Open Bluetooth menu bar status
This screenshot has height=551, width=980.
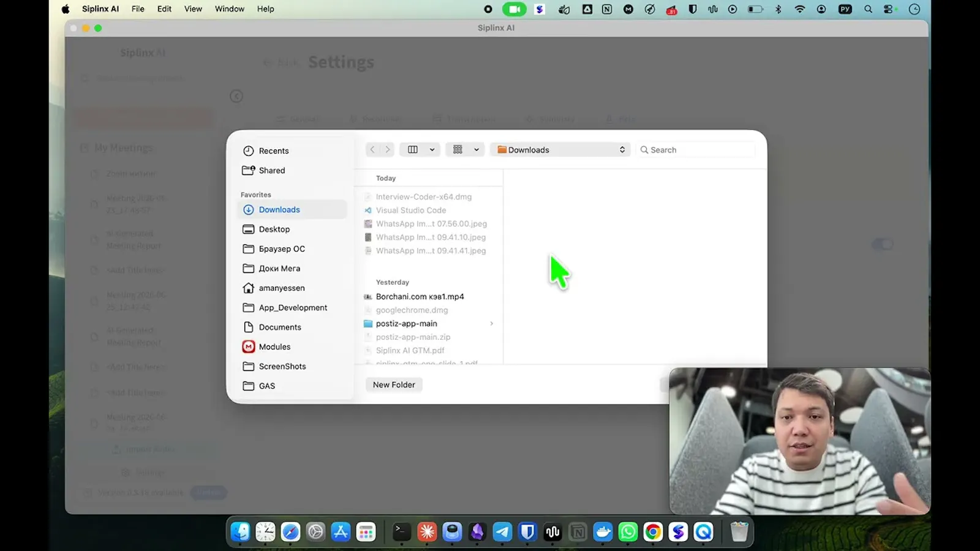778,9
